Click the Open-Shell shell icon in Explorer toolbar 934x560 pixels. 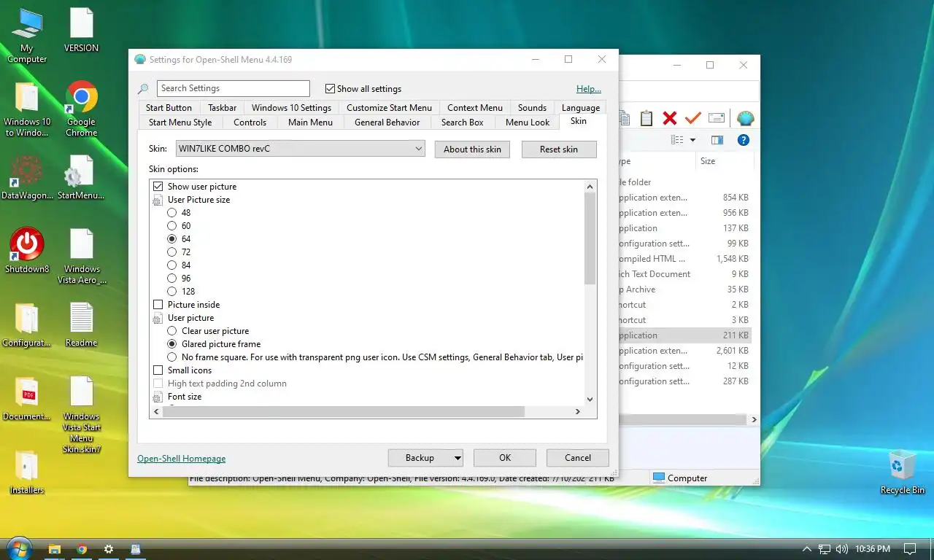coord(744,118)
